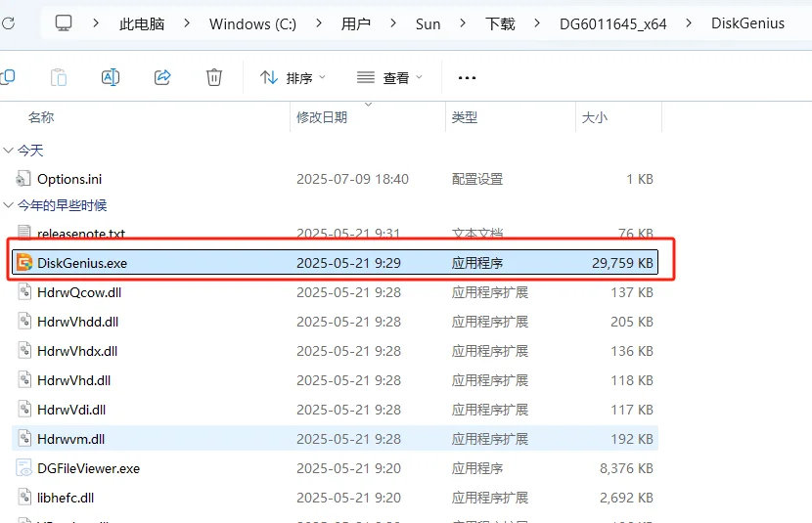Sort by 修改日期 column header
The height and width of the screenshot is (523, 812).
322,117
